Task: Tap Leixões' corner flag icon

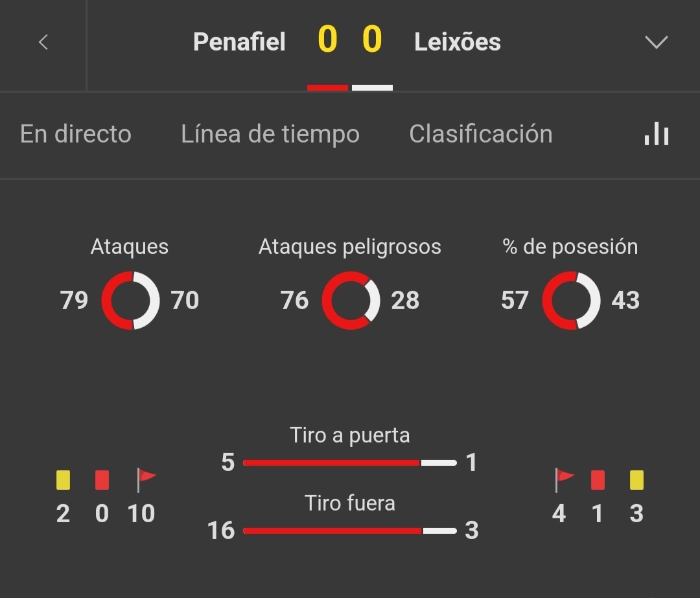Action: [x=564, y=480]
